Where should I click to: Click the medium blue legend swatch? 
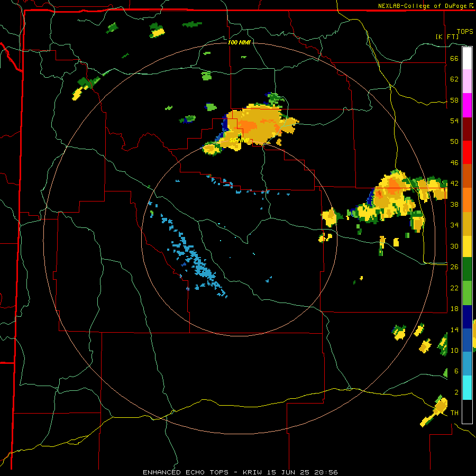coord(467,340)
